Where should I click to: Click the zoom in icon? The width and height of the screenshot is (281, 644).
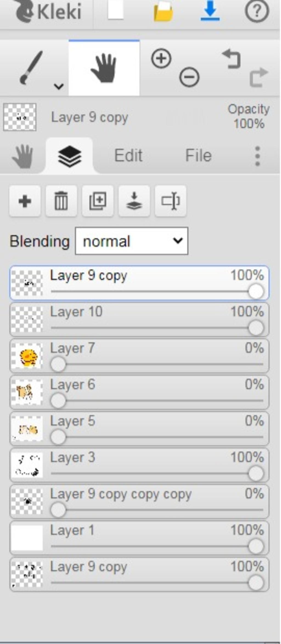(x=161, y=58)
